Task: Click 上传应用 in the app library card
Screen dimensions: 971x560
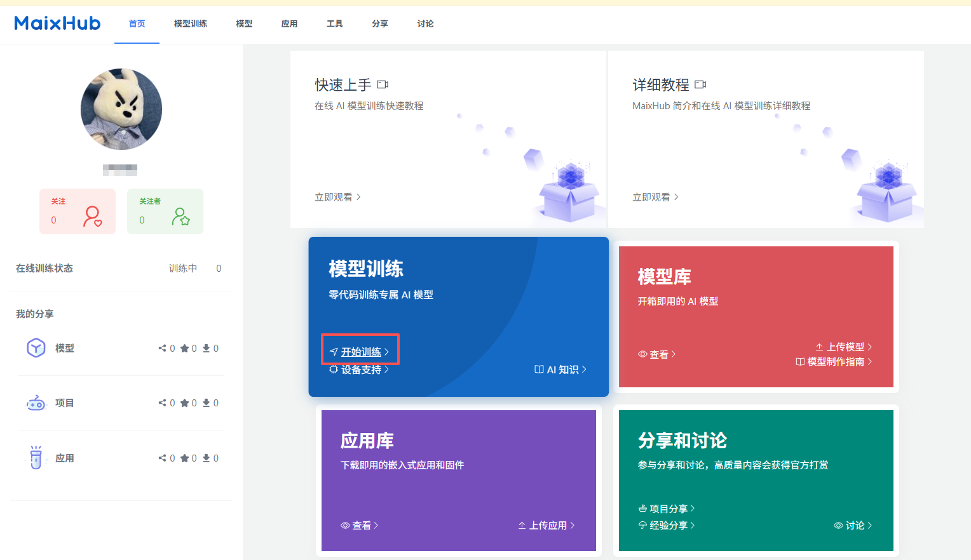Action: pyautogui.click(x=547, y=525)
